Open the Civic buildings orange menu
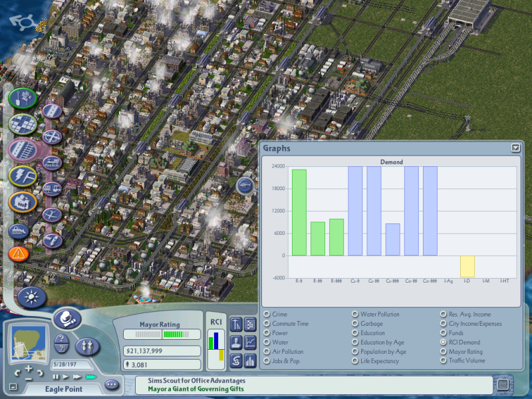Viewport: 532px width, 399px height. (23, 202)
